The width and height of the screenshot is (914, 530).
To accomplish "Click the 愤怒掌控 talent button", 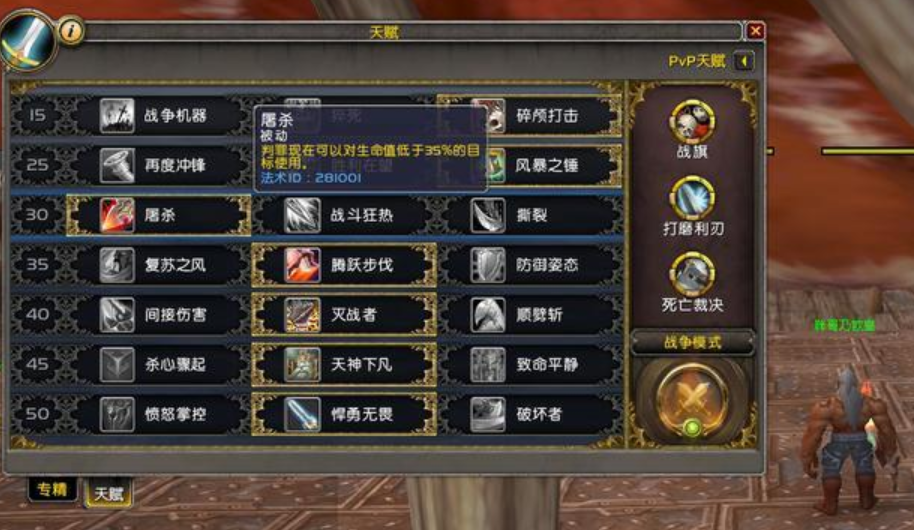I will 159,414.
